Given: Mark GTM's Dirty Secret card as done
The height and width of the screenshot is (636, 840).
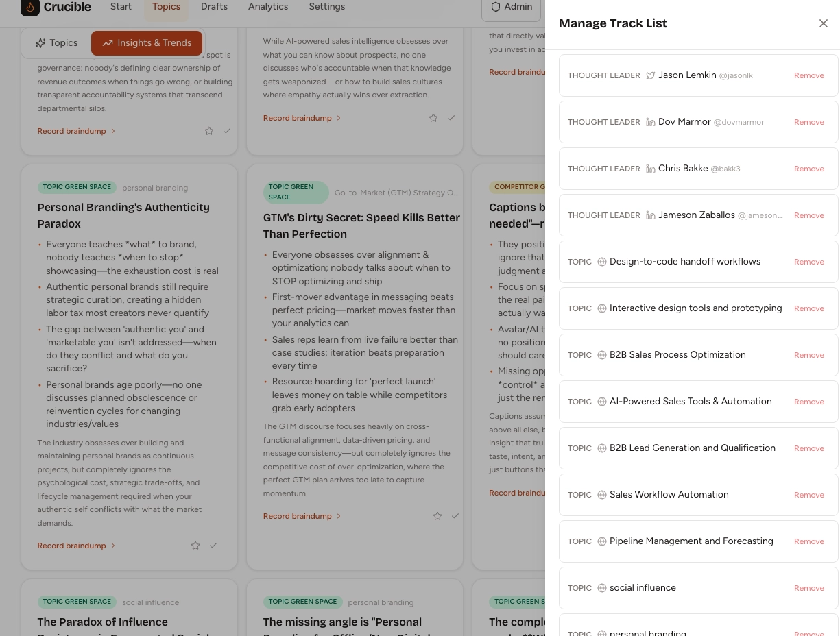Looking at the screenshot, I should 455,516.
